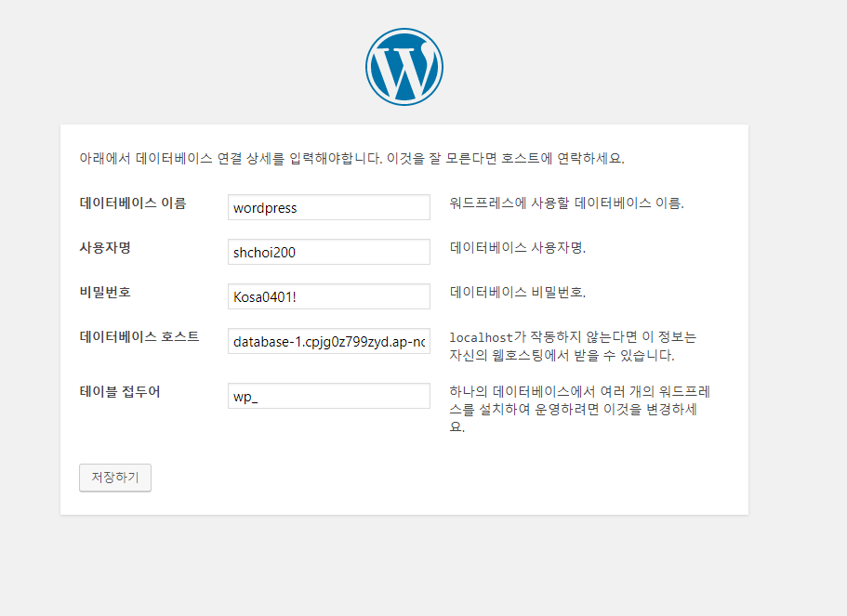Click the 데이터베이스 호스트 label
The image size is (847, 616).
[x=139, y=337]
